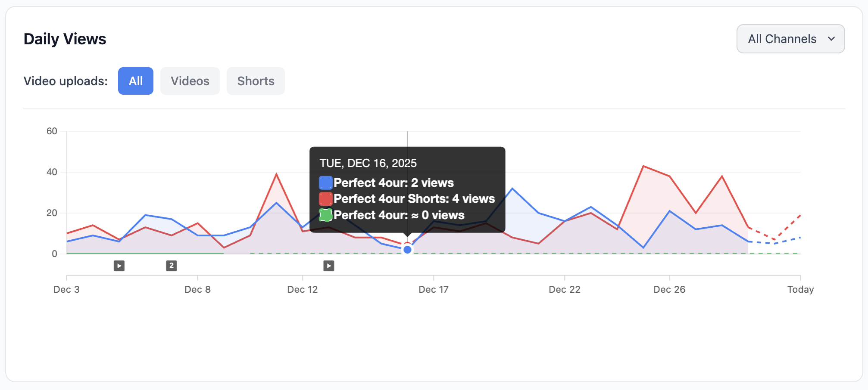Click the Daily Views heading
This screenshot has height=390, width=868.
pos(65,38)
